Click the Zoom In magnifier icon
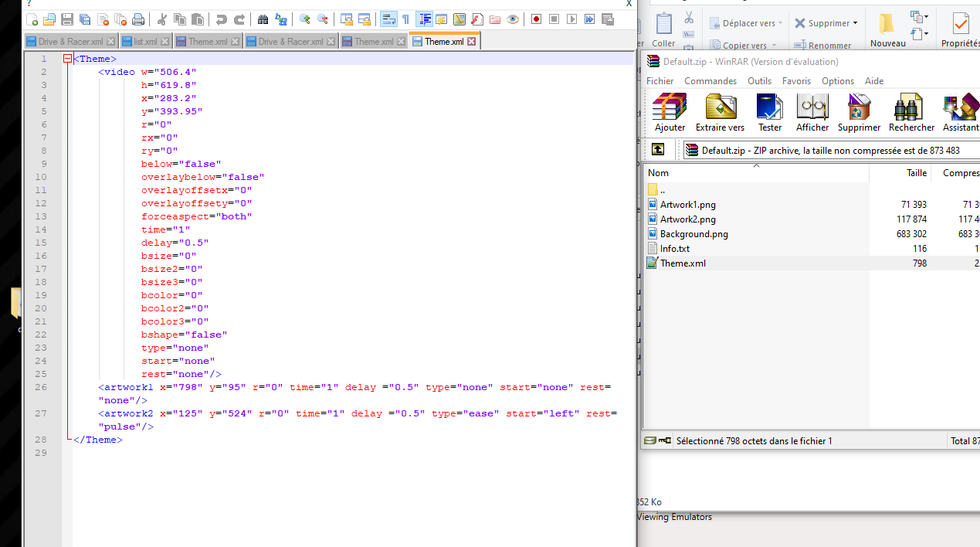This screenshot has height=547, width=980. pos(305,19)
